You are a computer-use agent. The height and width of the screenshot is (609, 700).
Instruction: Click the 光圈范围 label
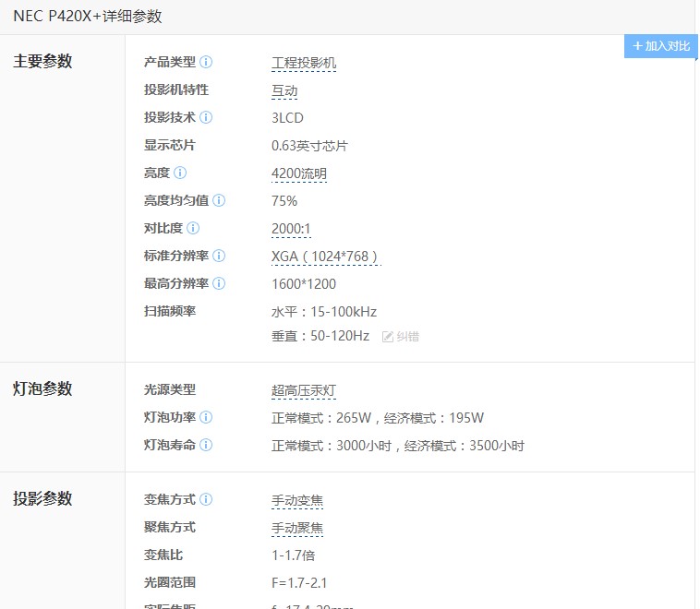click(170, 582)
